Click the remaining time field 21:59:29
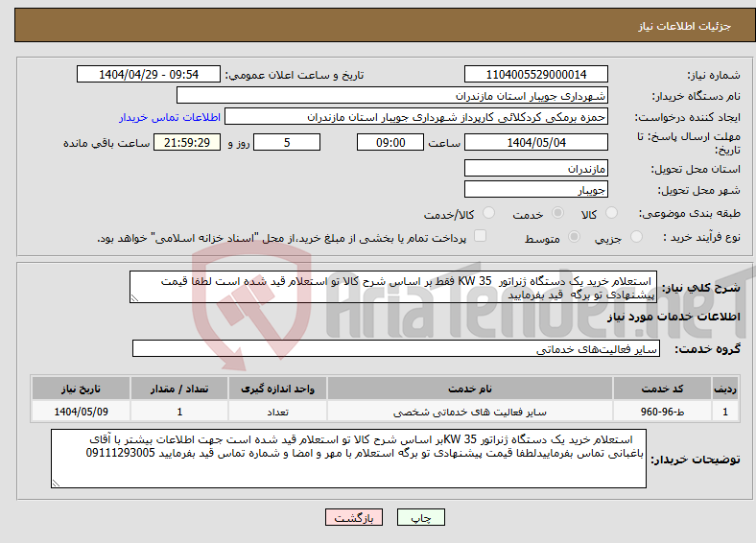The height and width of the screenshot is (543, 756). coord(187,142)
